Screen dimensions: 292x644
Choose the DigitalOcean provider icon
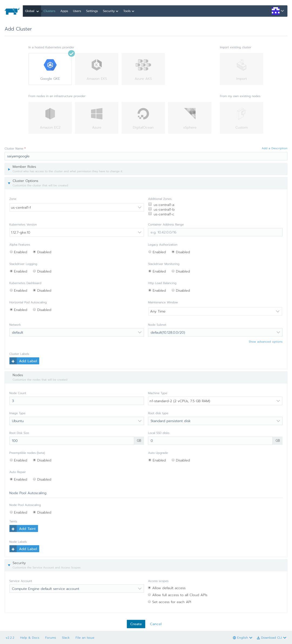(x=143, y=114)
